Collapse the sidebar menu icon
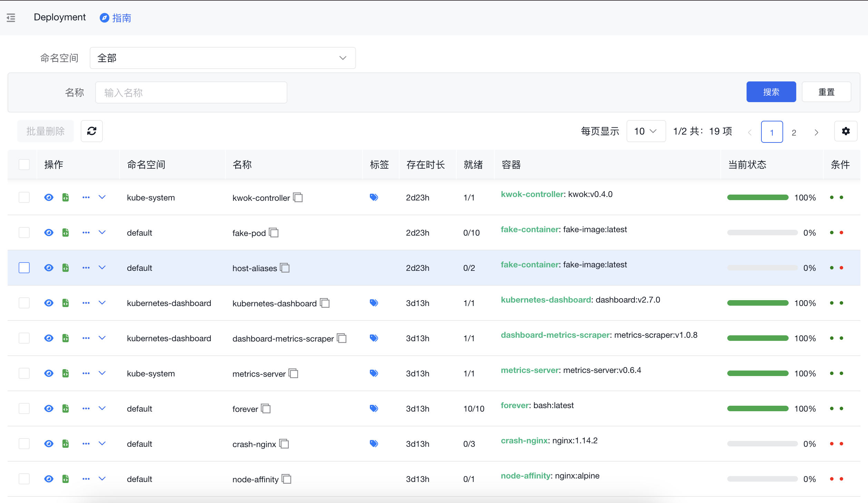Viewport: 868px width, 503px height. click(x=11, y=18)
